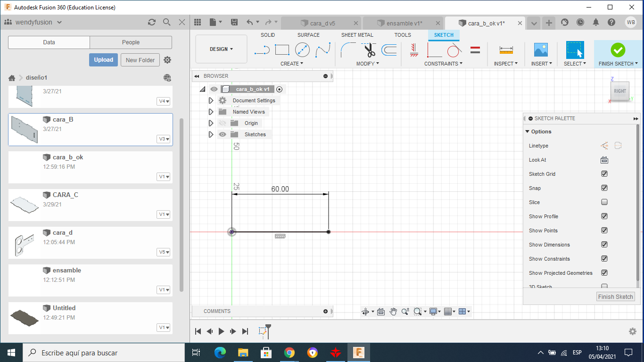The width and height of the screenshot is (644, 362).
Task: Toggle visibility of the Sketches folder
Action: 223,134
